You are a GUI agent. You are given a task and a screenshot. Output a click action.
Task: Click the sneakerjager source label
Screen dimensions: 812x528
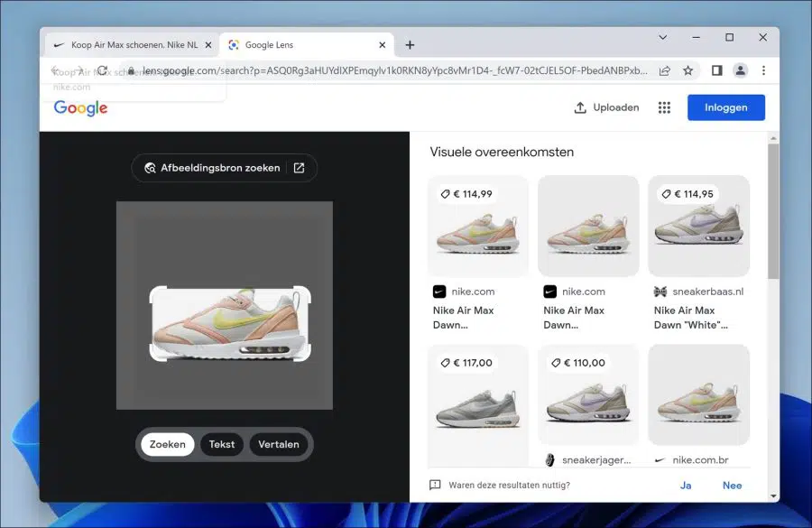pyautogui.click(x=596, y=460)
